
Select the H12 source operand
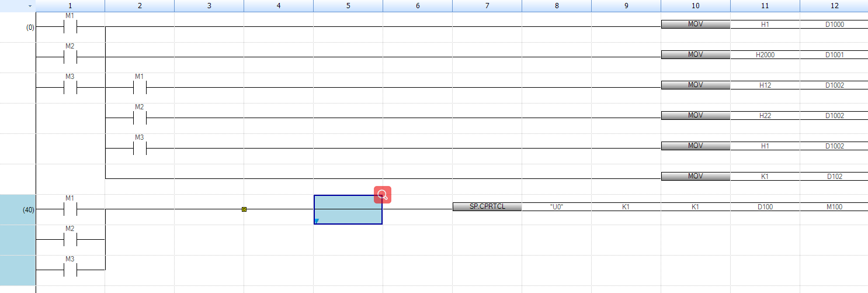765,85
